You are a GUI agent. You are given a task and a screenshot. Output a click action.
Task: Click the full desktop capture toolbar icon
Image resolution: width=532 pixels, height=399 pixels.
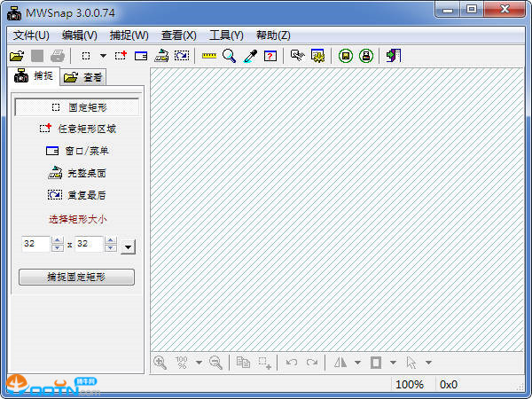click(161, 56)
